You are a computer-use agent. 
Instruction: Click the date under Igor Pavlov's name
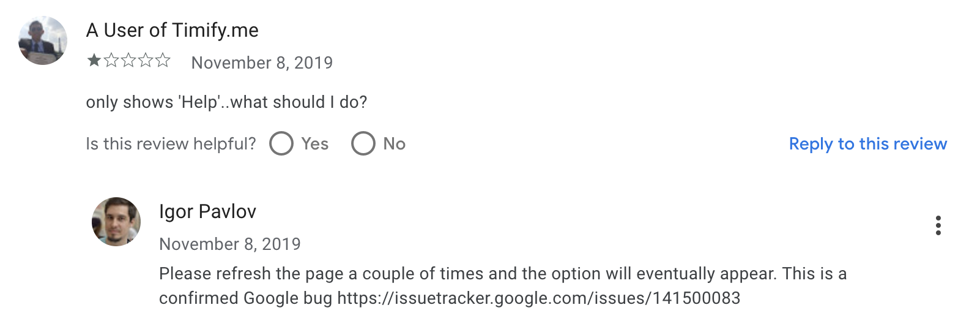(x=229, y=244)
